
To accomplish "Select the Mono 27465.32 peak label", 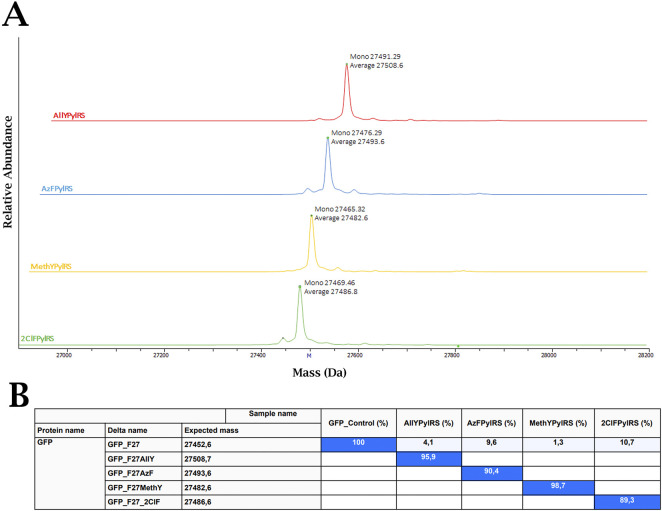I will tap(340, 209).
